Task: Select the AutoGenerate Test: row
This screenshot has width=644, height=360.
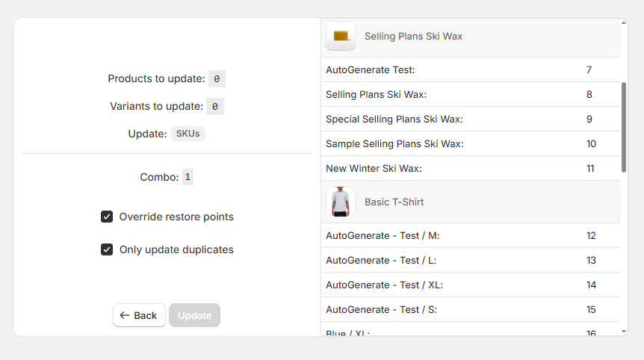Action: (471, 69)
